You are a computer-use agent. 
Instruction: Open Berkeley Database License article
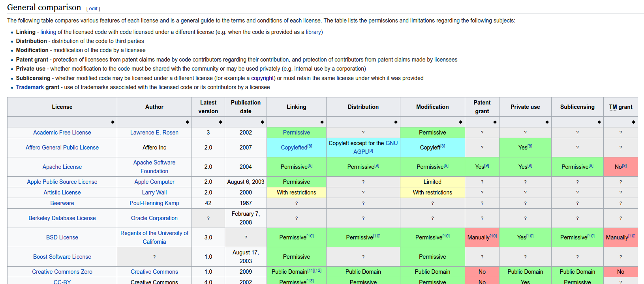62,218
